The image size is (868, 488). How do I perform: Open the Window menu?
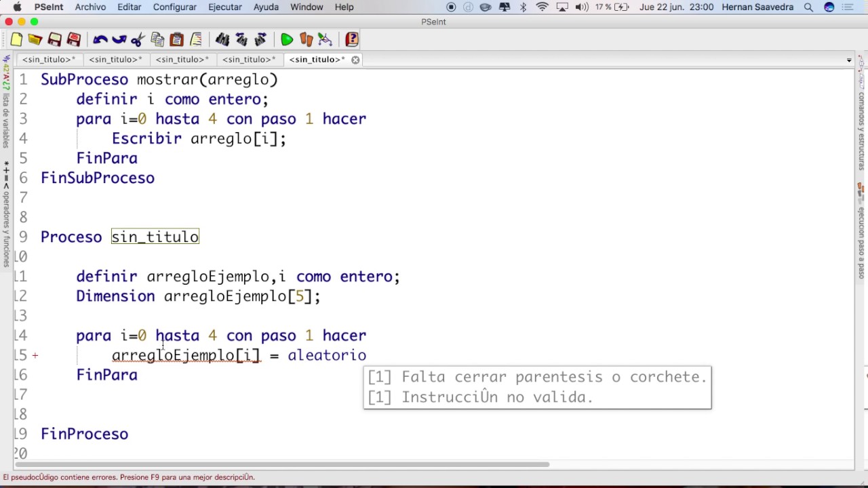coord(307,7)
